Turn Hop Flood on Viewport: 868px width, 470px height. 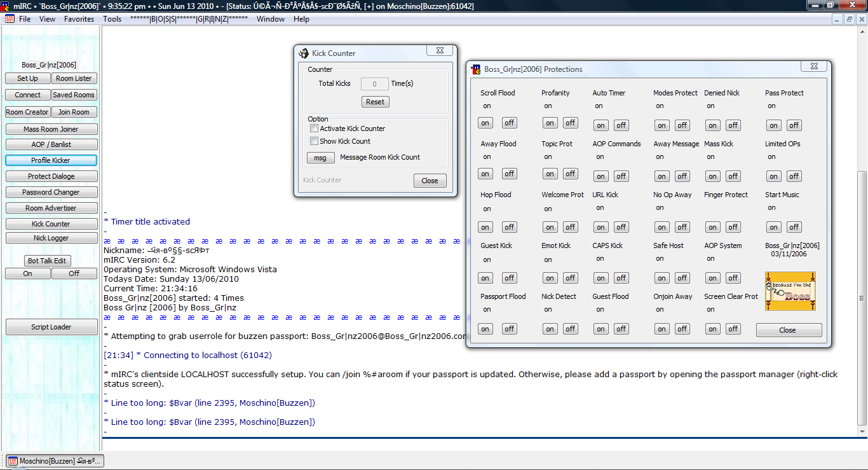pos(485,227)
